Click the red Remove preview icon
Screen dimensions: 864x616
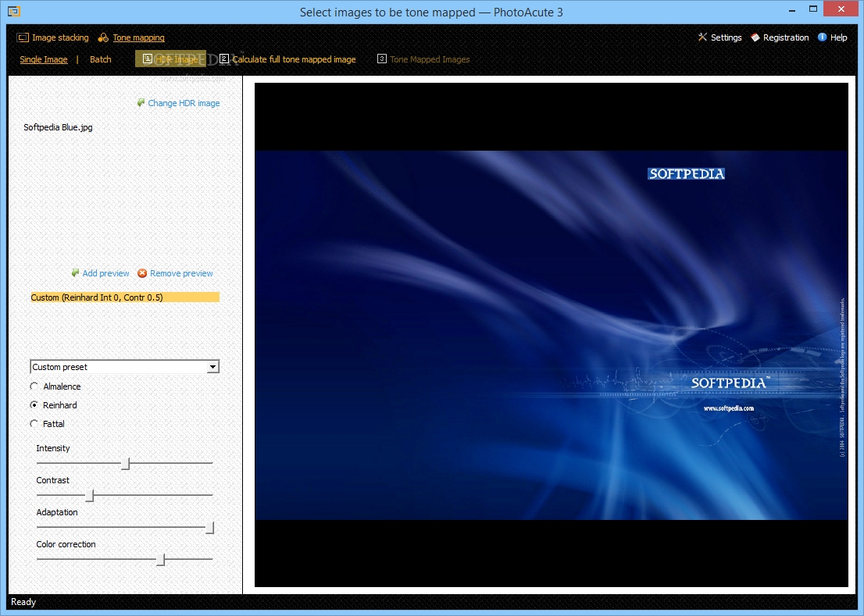(142, 273)
